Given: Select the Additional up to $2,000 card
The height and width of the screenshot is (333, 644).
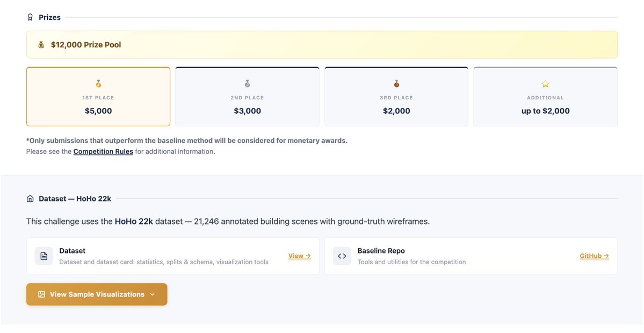Looking at the screenshot, I should point(545,97).
